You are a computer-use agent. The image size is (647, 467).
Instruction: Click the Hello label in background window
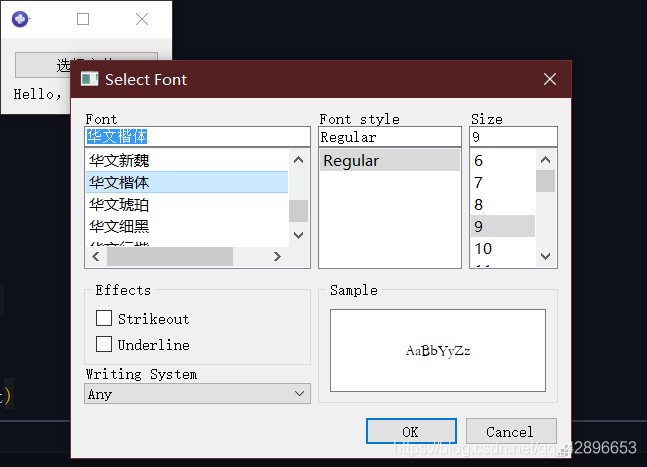coord(38,94)
